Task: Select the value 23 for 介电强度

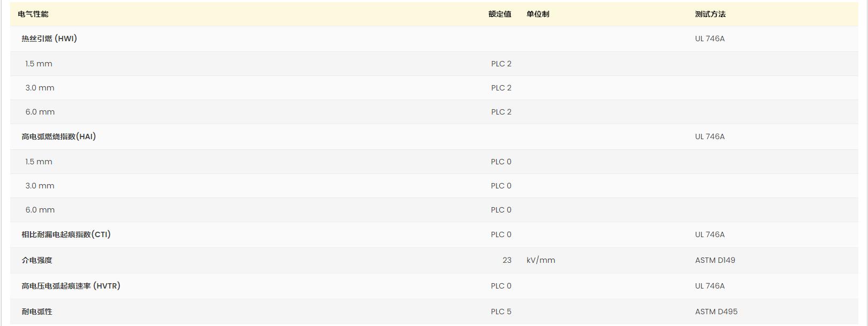Action: coord(507,260)
